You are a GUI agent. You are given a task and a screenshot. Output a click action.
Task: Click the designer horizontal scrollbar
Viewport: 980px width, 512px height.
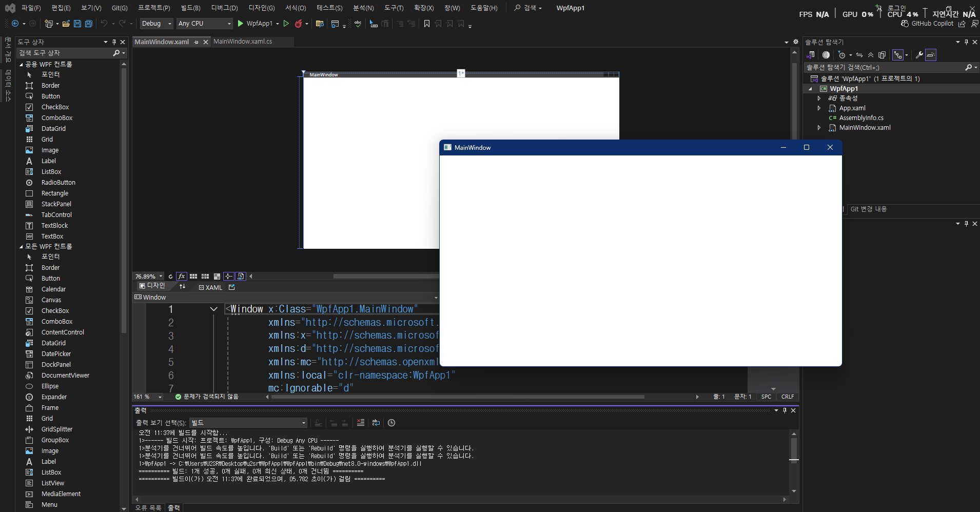pyautogui.click(x=386, y=276)
